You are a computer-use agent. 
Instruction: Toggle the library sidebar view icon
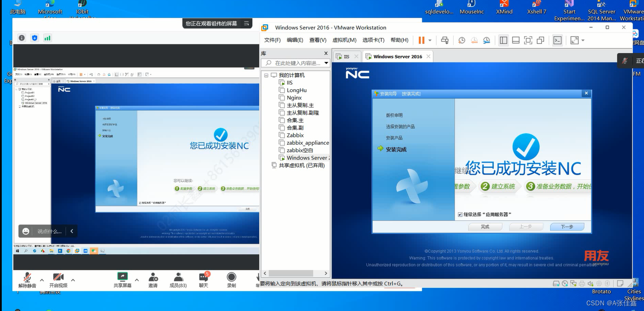tap(503, 40)
